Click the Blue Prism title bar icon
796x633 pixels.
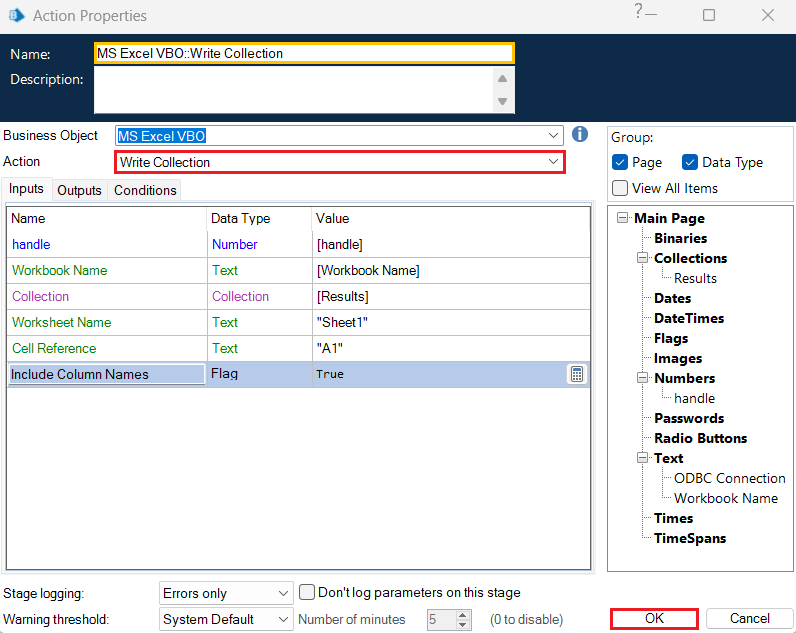[17, 16]
